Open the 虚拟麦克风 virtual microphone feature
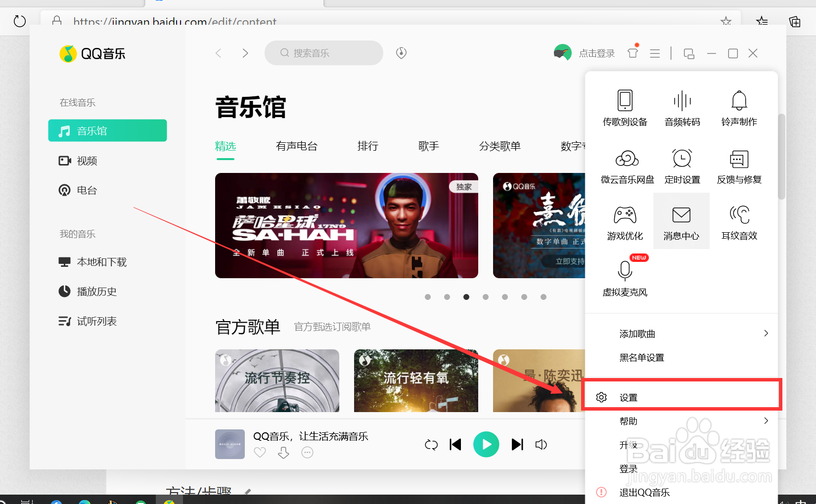The height and width of the screenshot is (504, 816). click(625, 277)
